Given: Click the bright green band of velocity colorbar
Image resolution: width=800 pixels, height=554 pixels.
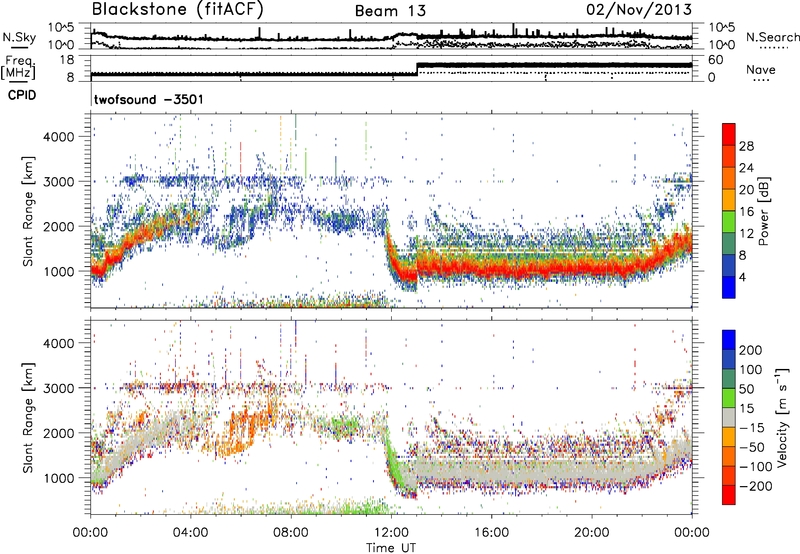Looking at the screenshot, I should click(x=729, y=398).
